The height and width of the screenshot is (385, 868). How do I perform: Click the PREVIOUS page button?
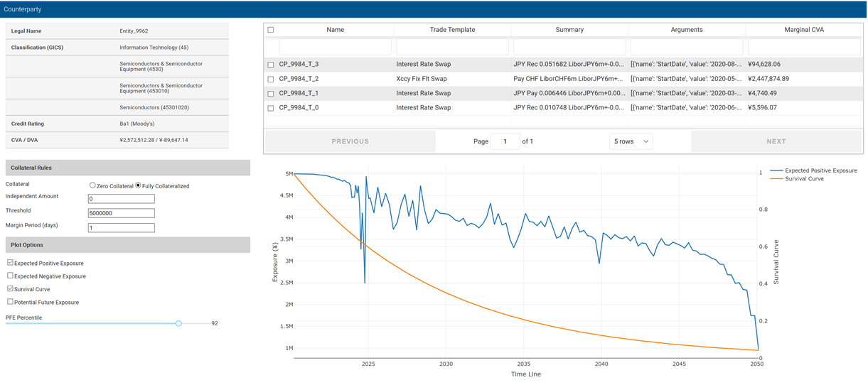coord(350,141)
